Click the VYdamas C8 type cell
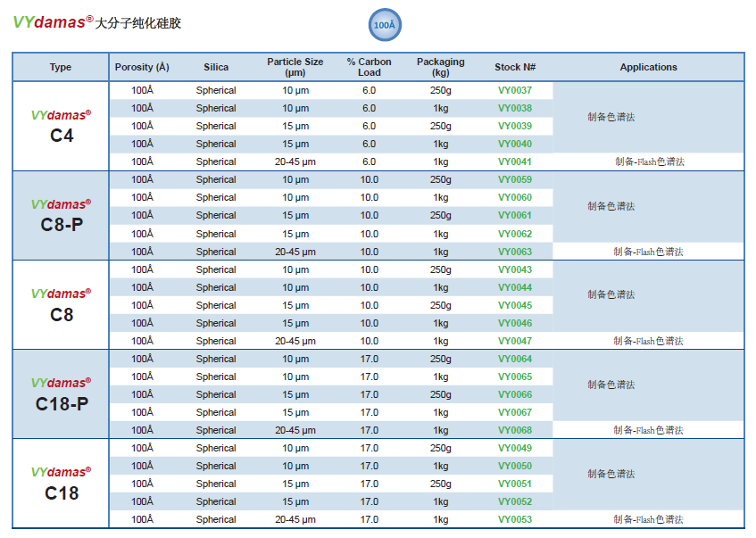756x538 pixels. tap(61, 304)
